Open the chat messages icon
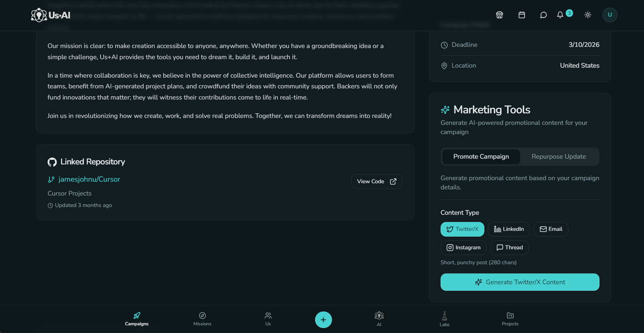Image resolution: width=644 pixels, height=333 pixels. 543,15
